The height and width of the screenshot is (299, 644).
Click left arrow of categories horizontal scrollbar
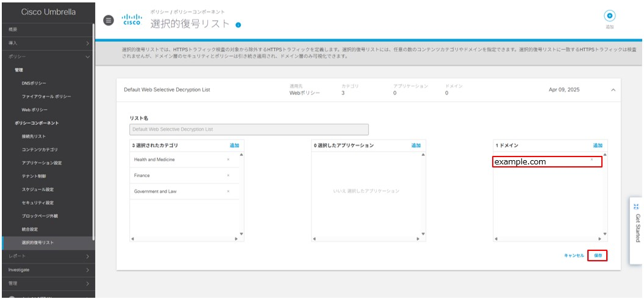click(132, 239)
